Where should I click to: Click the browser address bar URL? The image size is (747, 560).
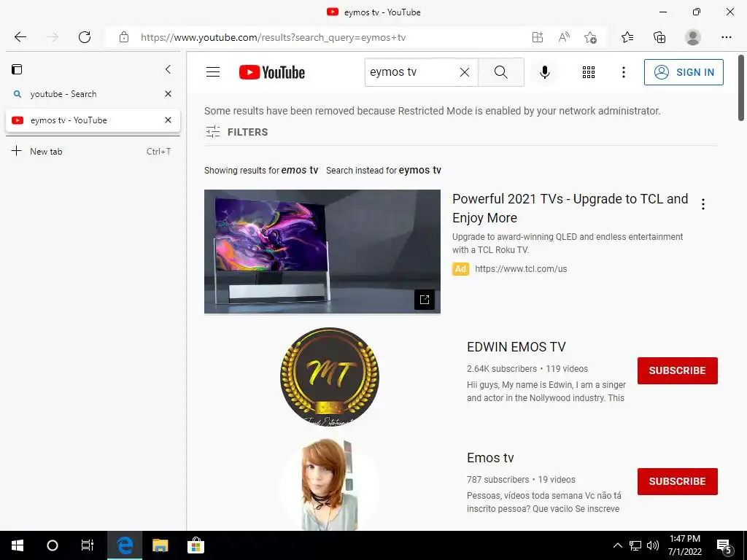(x=273, y=37)
